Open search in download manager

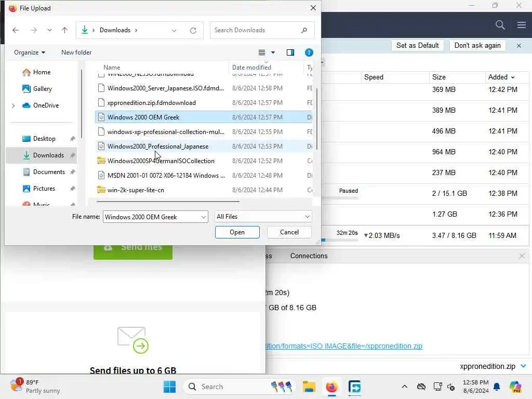(500, 25)
